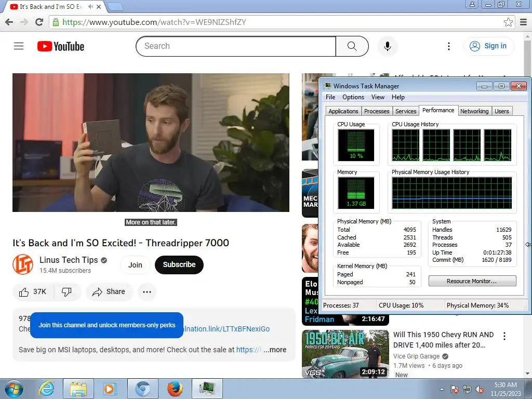Click Join channel button
The image size is (532, 399).
click(x=135, y=265)
